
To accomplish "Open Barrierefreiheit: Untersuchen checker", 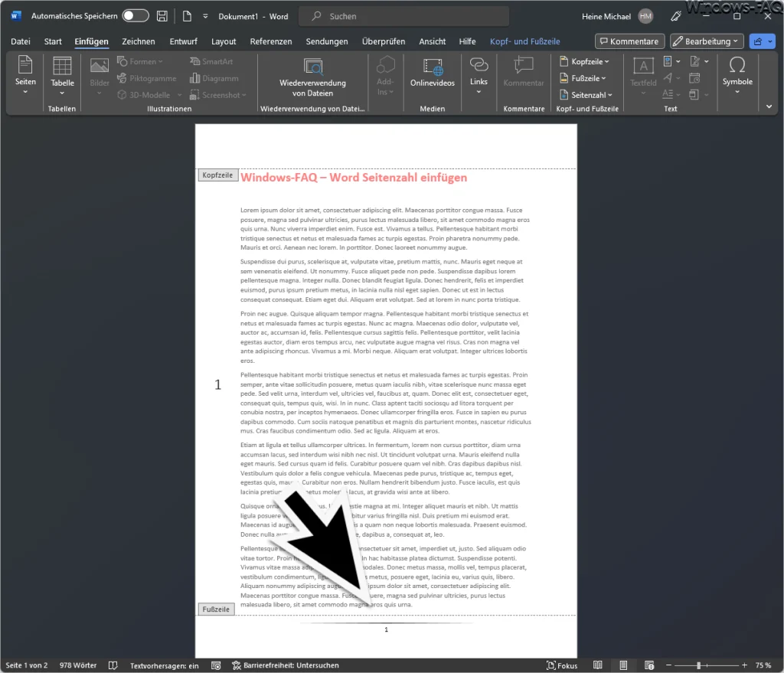I will (x=286, y=665).
